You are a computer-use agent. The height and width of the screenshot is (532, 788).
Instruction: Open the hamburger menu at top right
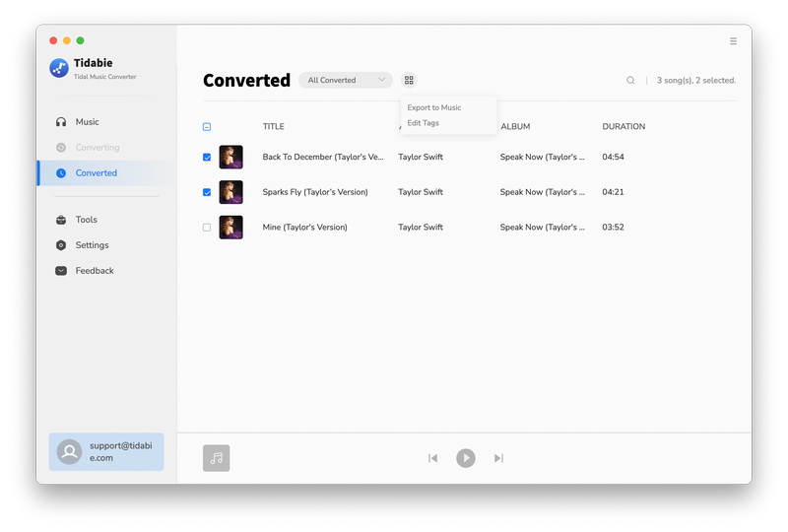click(x=733, y=41)
